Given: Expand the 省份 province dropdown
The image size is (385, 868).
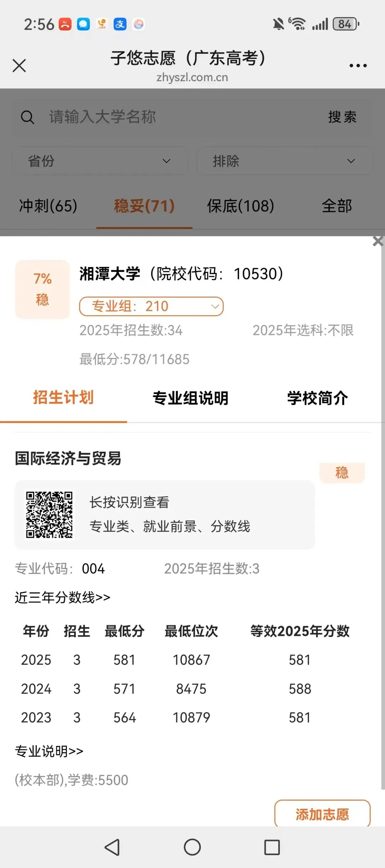Looking at the screenshot, I should [x=100, y=161].
